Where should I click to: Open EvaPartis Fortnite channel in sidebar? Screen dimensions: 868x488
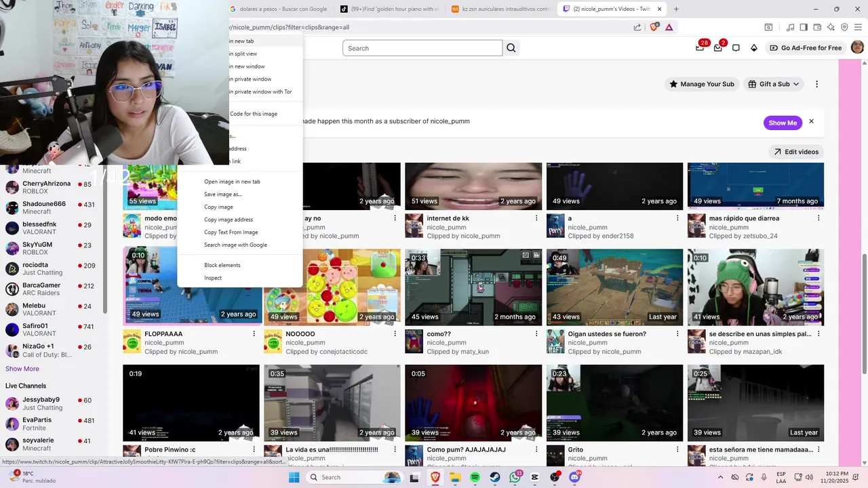(x=52, y=424)
